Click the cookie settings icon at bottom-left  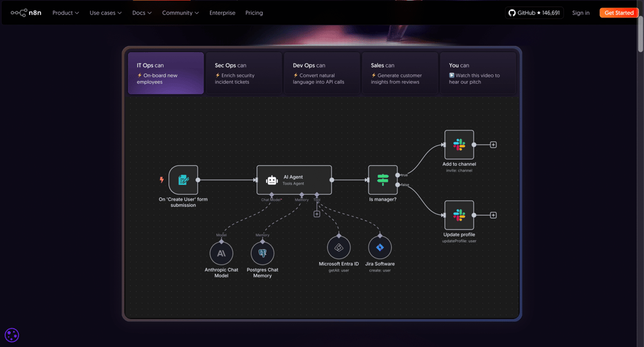12,335
